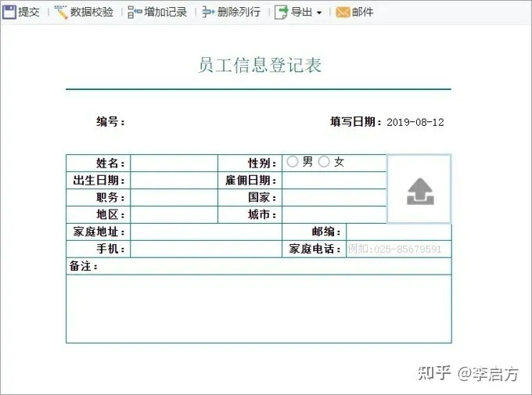Viewport: 532px width, 395px height.
Task: Focus the 家庭地址 input field
Action: (x=206, y=232)
